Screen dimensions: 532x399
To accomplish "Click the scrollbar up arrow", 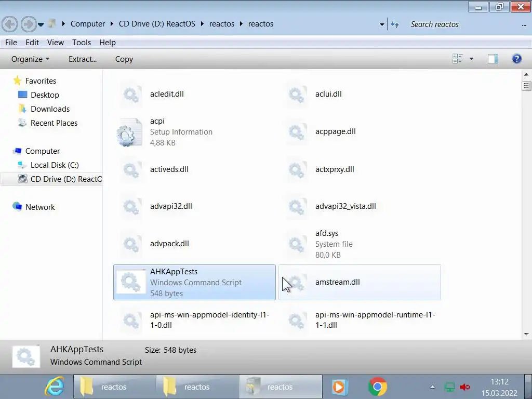I will pos(526,75).
